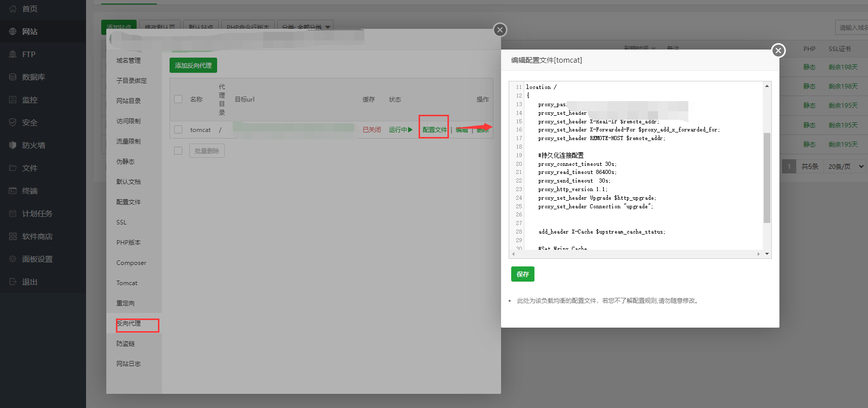Click the 面板设置 gear icon in sidebar
868x408 pixels.
point(13,259)
